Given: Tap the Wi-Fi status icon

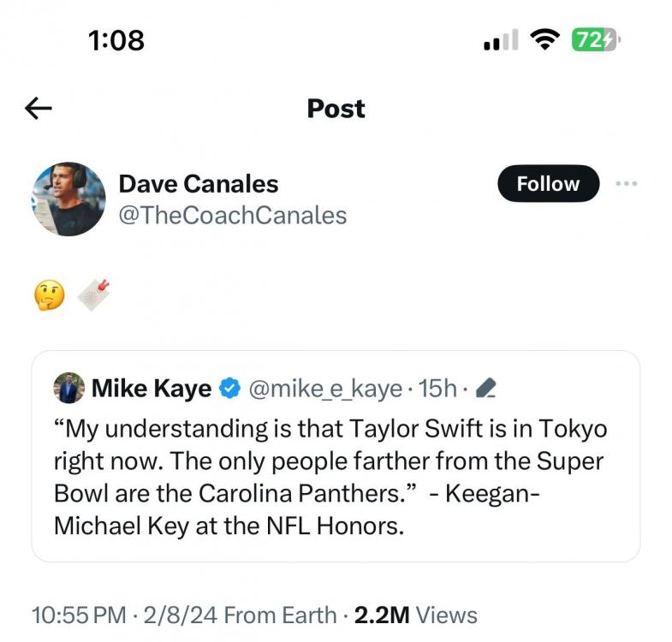Looking at the screenshot, I should (544, 39).
